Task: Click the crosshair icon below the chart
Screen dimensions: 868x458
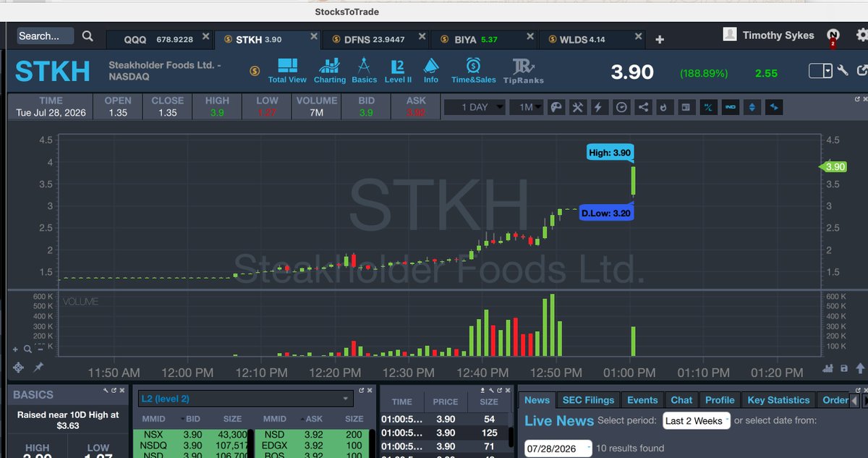Action: coord(19,368)
